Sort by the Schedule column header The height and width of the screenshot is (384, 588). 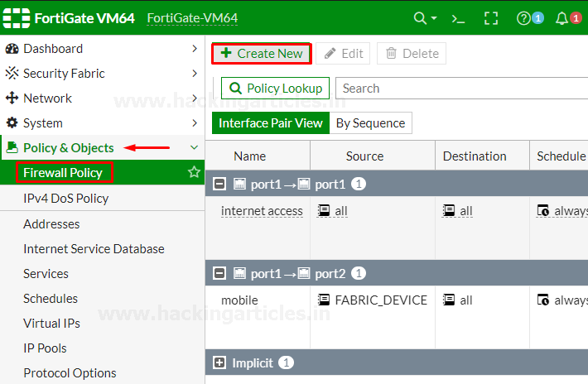561,156
